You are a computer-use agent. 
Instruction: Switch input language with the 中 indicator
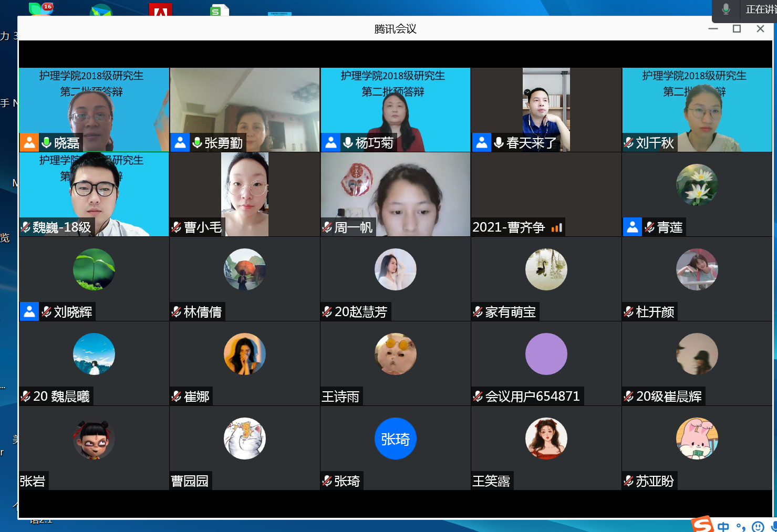pos(723,526)
